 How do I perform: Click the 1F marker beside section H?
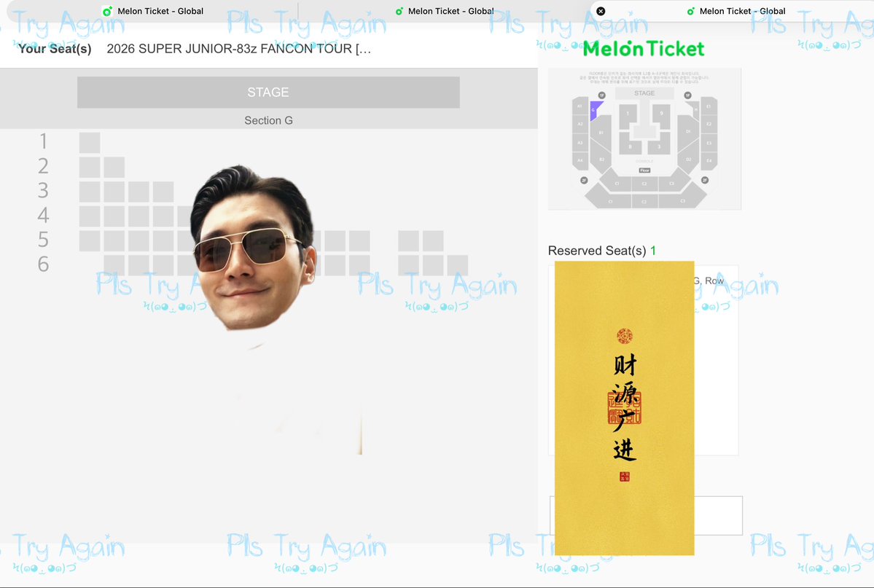click(688, 95)
